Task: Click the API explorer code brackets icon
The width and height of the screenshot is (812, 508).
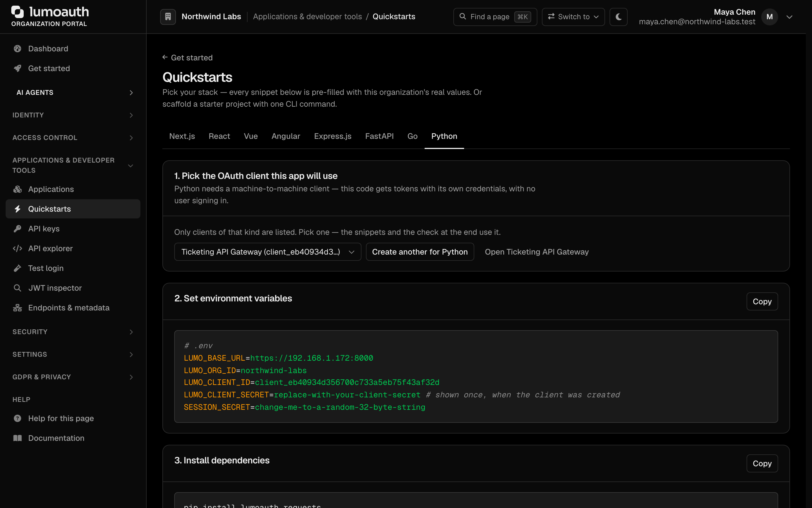Action: click(17, 249)
